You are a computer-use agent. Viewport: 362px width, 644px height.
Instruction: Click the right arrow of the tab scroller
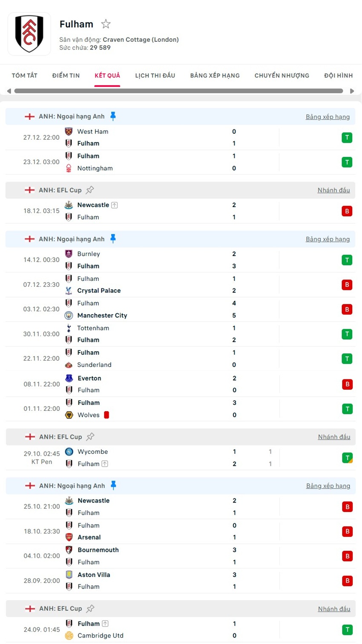pos(353,90)
